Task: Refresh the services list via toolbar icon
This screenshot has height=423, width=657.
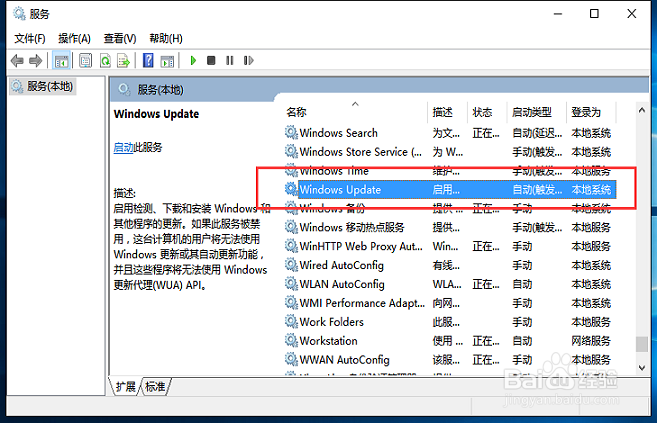Action: (x=105, y=61)
